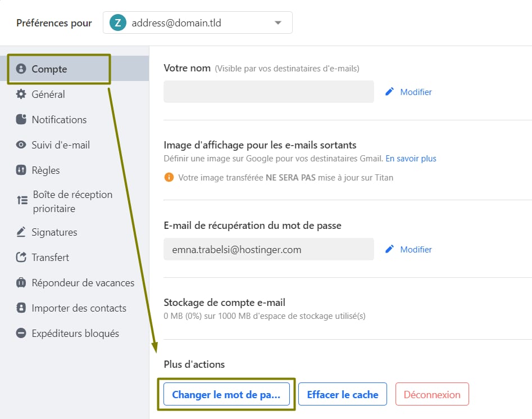Click the Boîte de réception prioritaire icon
This screenshot has height=419, width=532.
(x=22, y=200)
